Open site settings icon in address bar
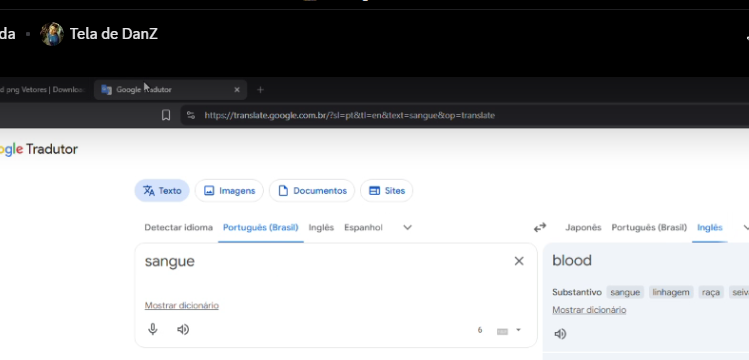The image size is (749, 360). [x=191, y=115]
